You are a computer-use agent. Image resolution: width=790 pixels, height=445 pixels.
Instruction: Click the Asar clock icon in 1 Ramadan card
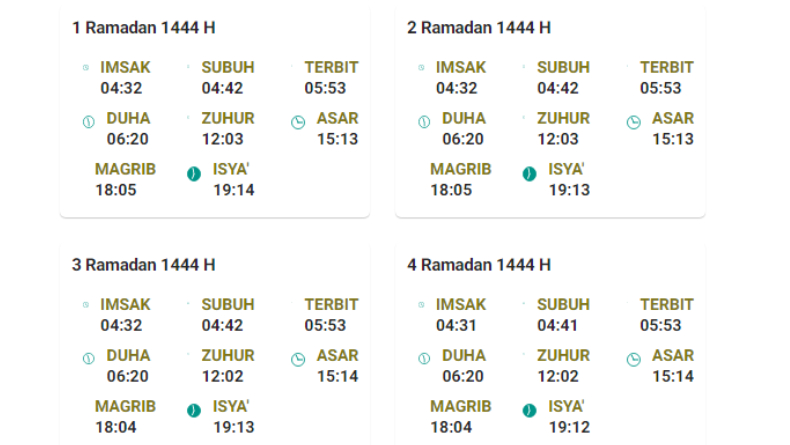click(x=298, y=122)
